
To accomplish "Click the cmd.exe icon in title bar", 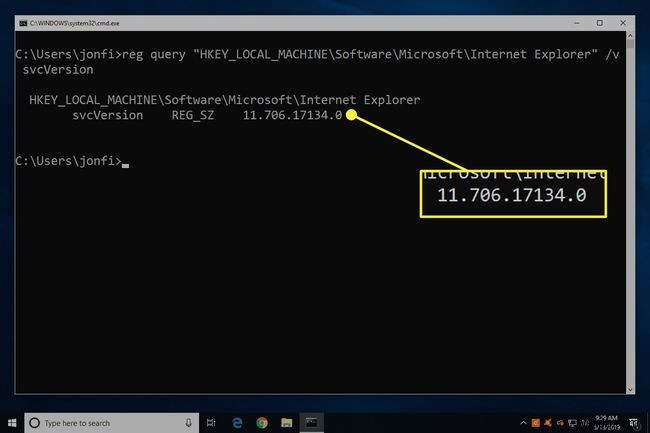I will point(23,23).
